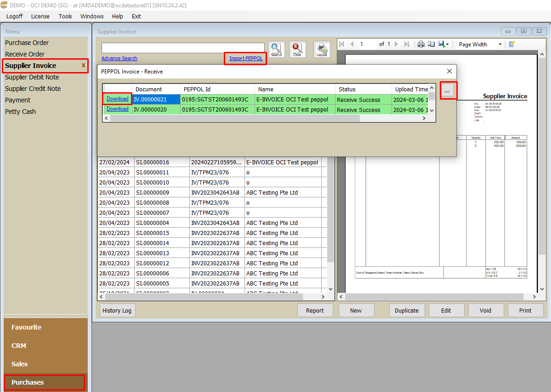Click the Clear search icon button

297,50
